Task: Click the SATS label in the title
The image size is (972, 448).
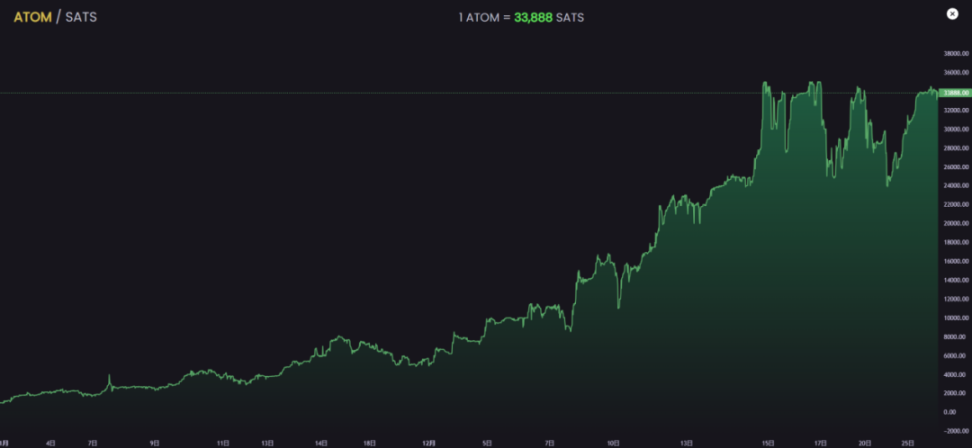Action: [81, 17]
